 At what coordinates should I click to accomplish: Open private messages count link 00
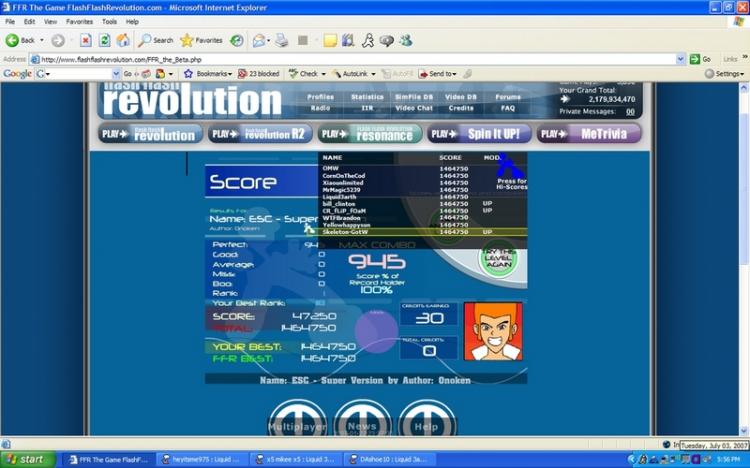click(x=630, y=112)
